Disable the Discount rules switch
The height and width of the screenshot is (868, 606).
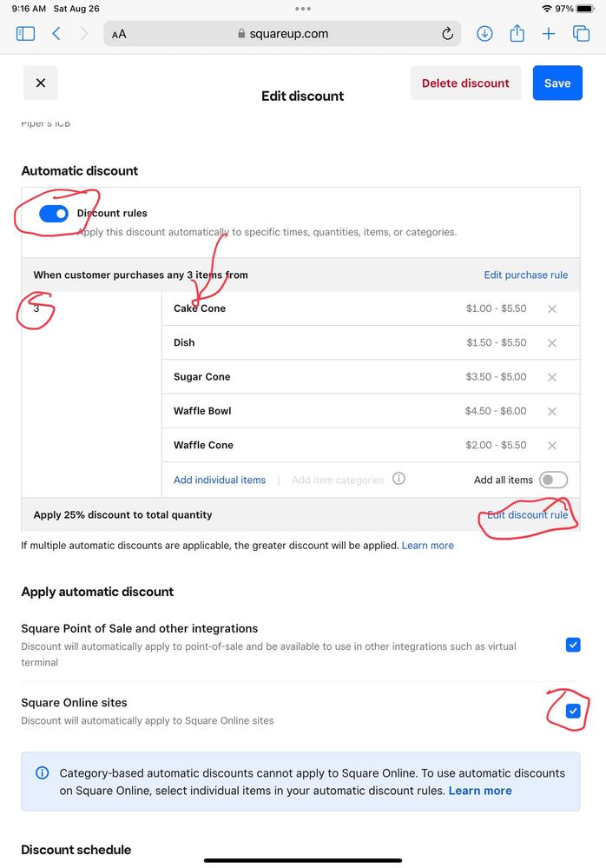[54, 214]
